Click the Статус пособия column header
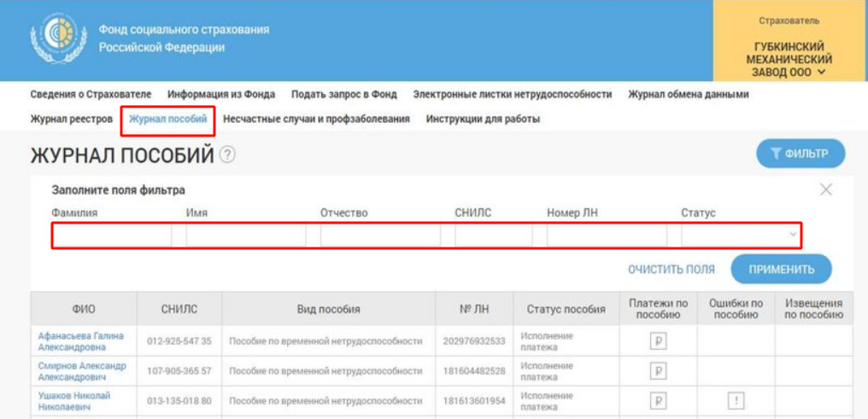 (566, 309)
